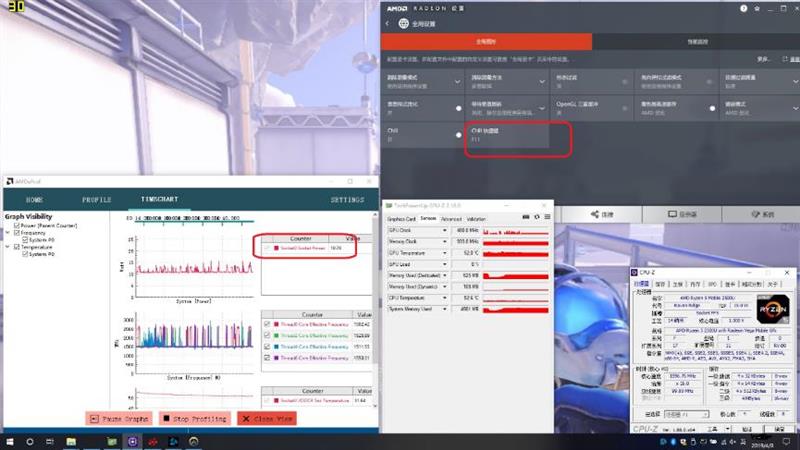Click the Pause Graphs button
This screenshot has width=800, height=450.
pyautogui.click(x=117, y=419)
